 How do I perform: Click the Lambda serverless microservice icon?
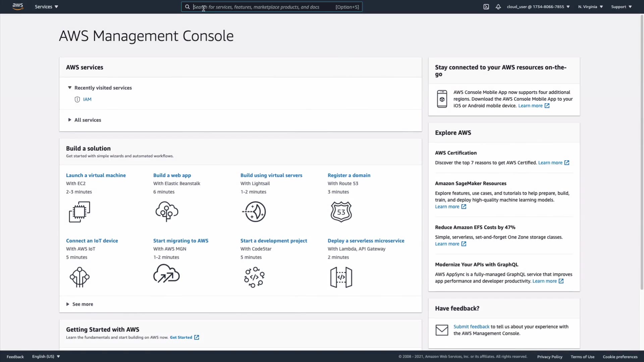341,277
